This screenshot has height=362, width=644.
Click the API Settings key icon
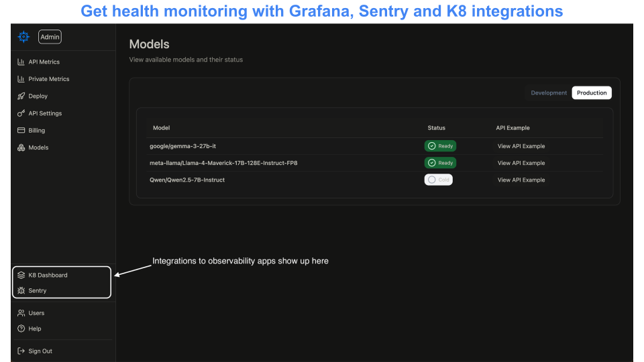(x=21, y=113)
